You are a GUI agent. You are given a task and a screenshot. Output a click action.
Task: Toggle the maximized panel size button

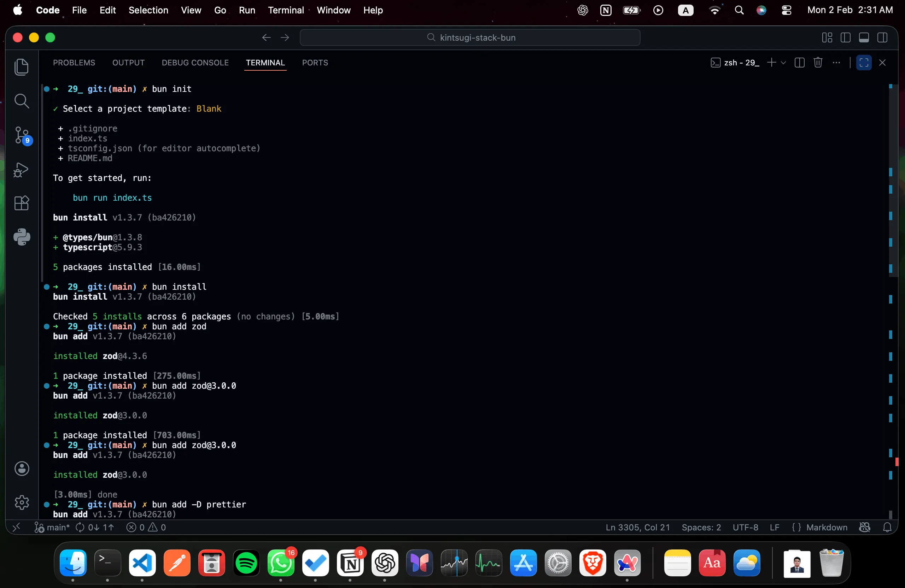point(864,63)
